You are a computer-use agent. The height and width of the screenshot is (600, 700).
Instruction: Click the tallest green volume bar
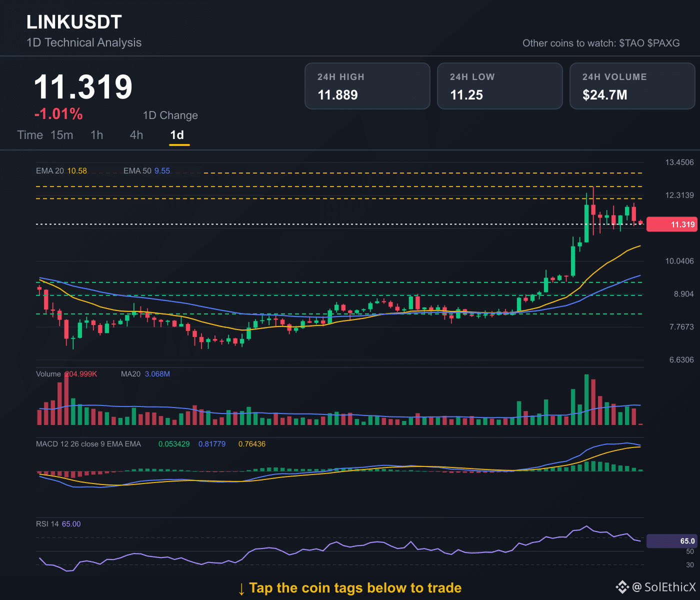586,399
